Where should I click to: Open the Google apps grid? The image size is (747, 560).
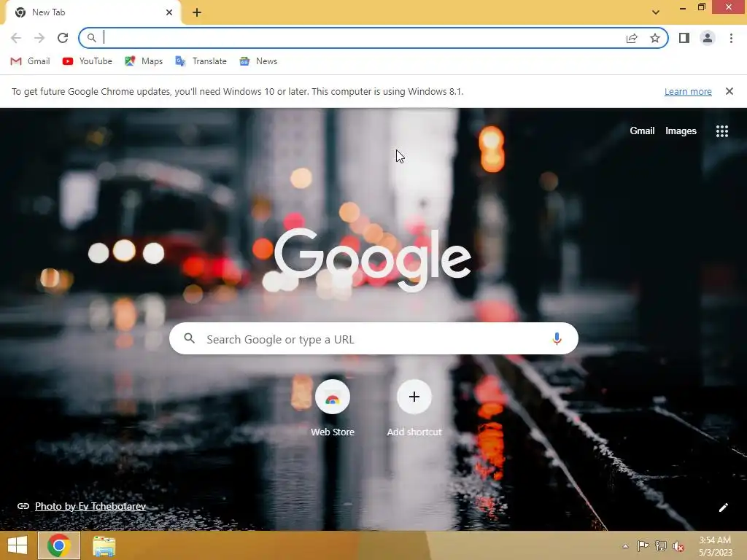point(721,131)
